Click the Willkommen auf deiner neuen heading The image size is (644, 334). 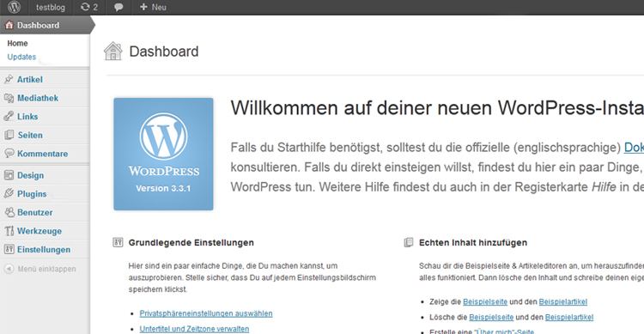click(437, 108)
